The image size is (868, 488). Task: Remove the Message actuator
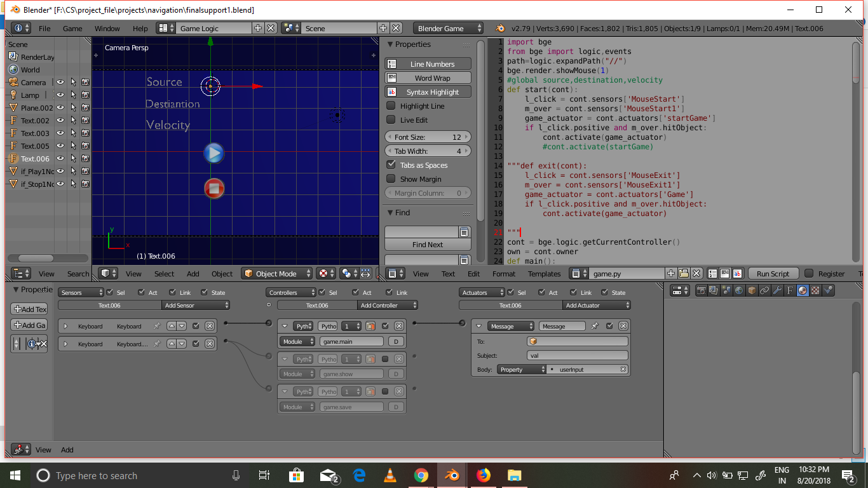[623, 326]
